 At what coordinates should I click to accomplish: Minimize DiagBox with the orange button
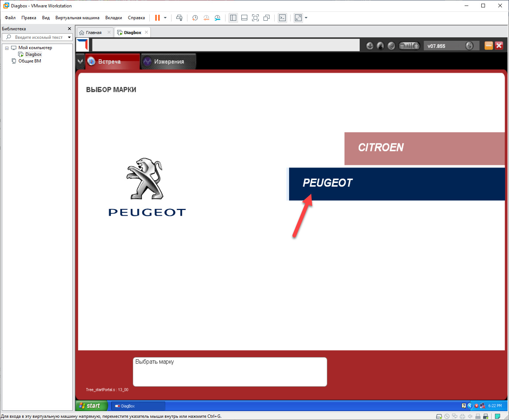[489, 45]
